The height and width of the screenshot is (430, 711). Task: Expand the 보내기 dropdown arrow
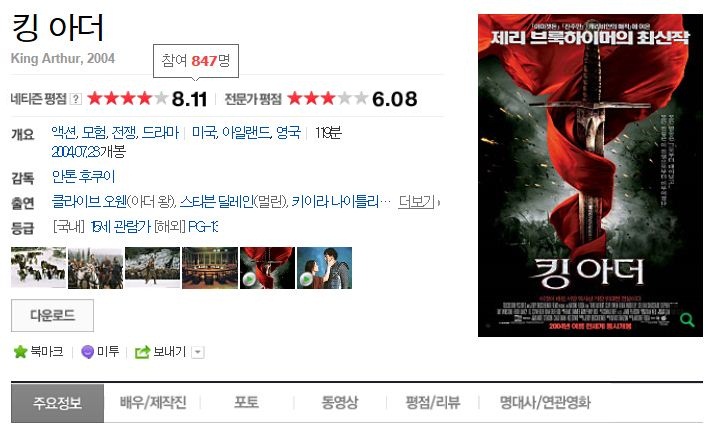[x=198, y=352]
